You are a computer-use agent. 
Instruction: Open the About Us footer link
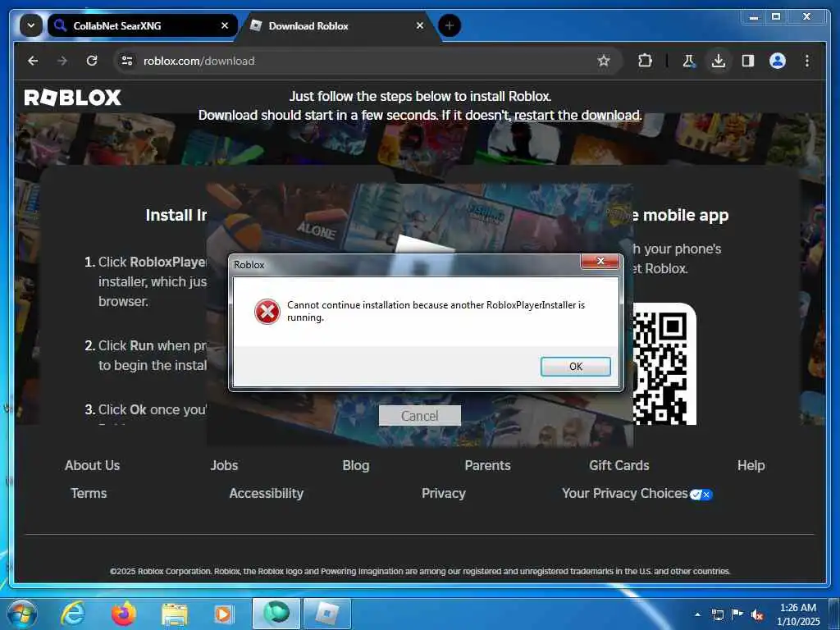pos(92,466)
